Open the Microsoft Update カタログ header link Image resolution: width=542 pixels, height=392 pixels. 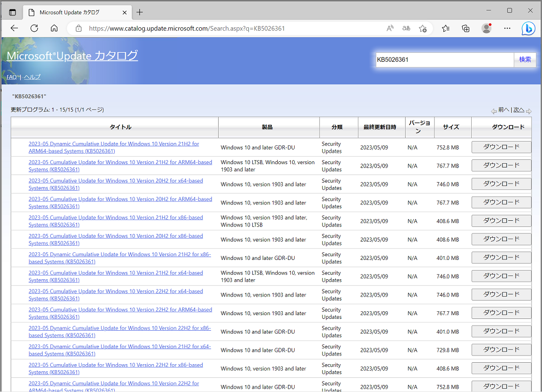[72, 56]
